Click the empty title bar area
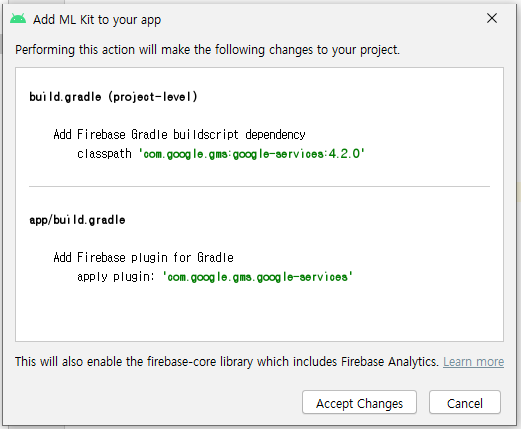The height and width of the screenshot is (429, 521). pyautogui.click(x=320, y=19)
